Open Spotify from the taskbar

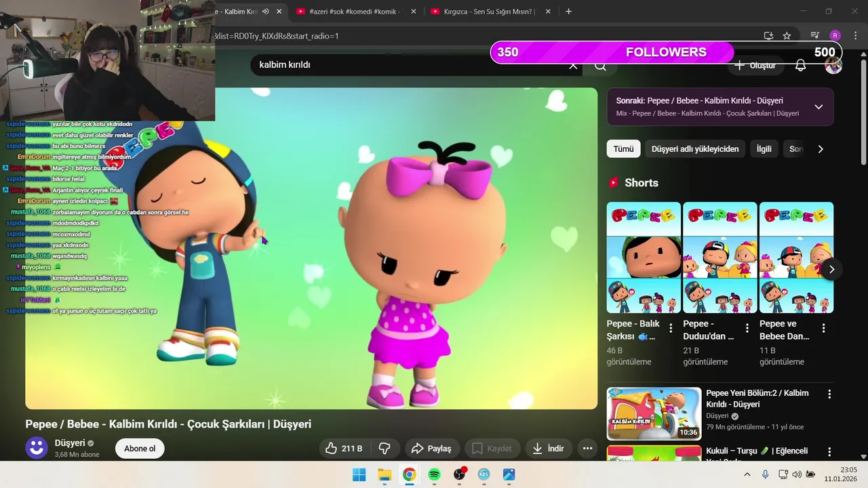point(434,474)
